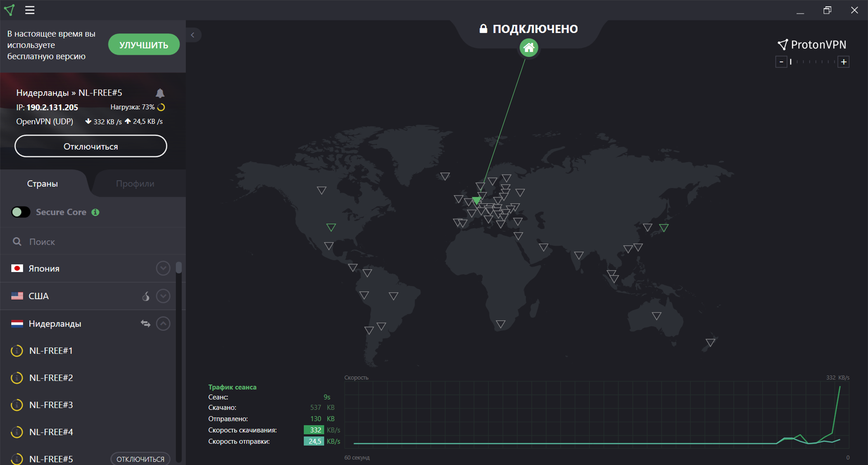Click the load circle next to Нагрузка 73%
Image resolution: width=868 pixels, height=465 pixels.
161,107
